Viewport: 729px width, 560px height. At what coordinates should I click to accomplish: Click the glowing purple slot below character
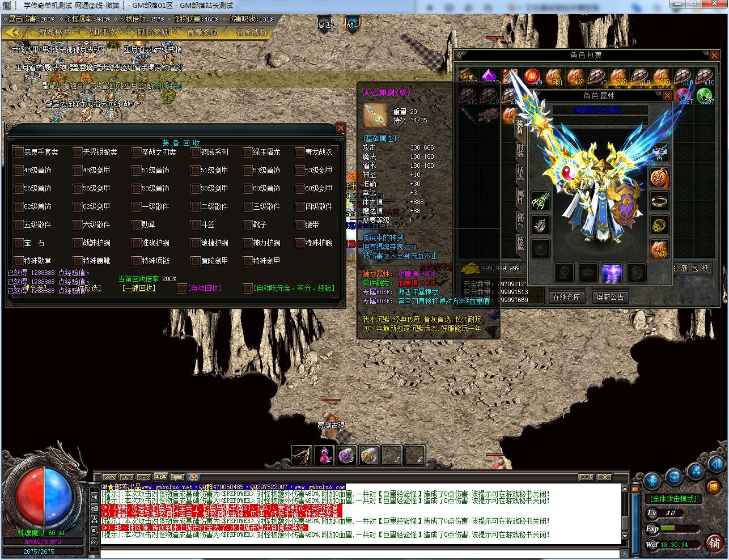click(612, 273)
